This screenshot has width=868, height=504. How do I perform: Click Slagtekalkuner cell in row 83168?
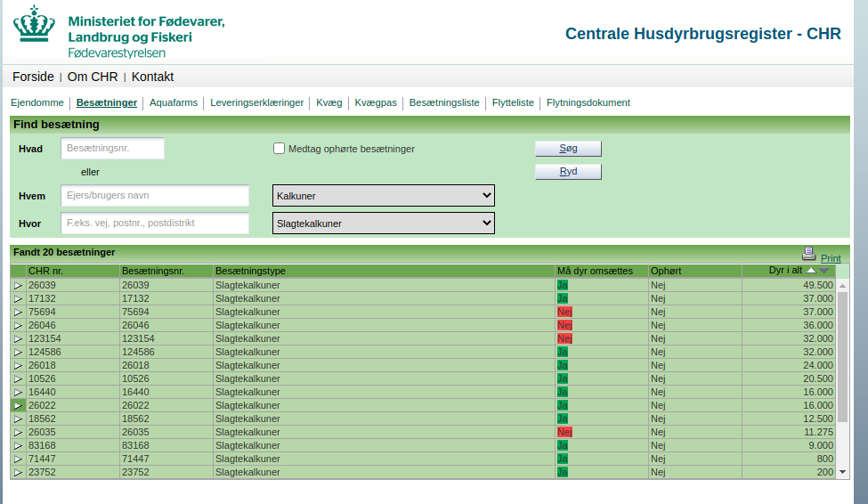pyautogui.click(x=385, y=445)
